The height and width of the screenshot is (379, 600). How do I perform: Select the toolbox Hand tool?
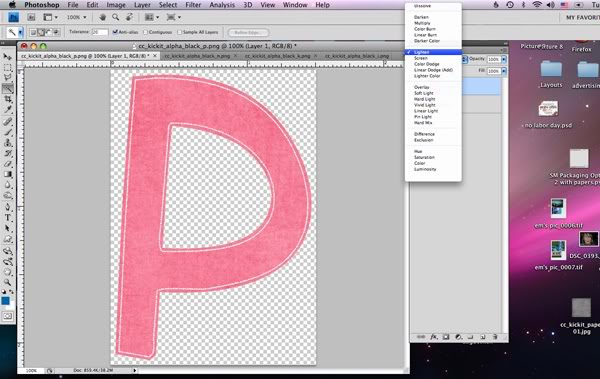click(7, 272)
